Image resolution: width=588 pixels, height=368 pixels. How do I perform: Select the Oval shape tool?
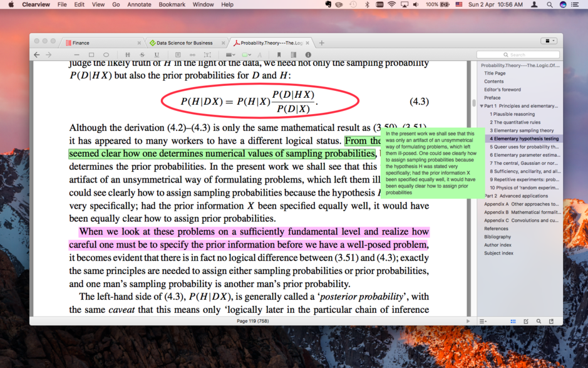(x=106, y=55)
